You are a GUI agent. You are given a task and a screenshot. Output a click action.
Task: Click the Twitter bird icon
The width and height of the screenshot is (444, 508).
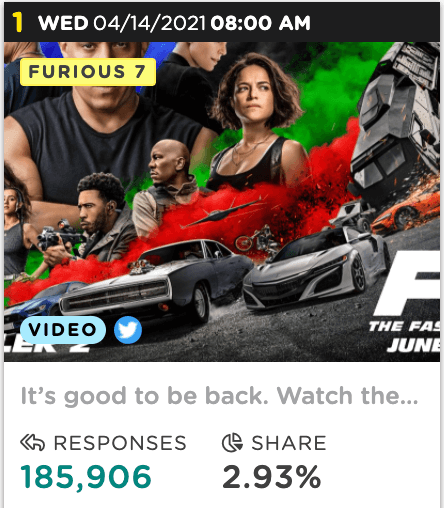(x=128, y=330)
